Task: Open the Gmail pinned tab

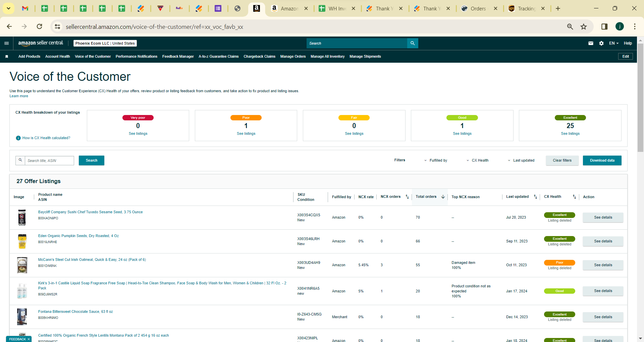Action: coord(25,8)
